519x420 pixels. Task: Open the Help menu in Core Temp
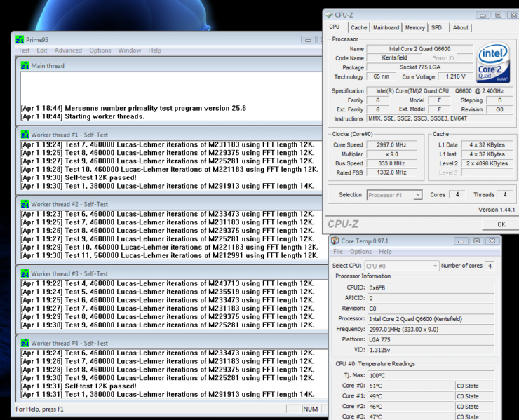(385, 252)
